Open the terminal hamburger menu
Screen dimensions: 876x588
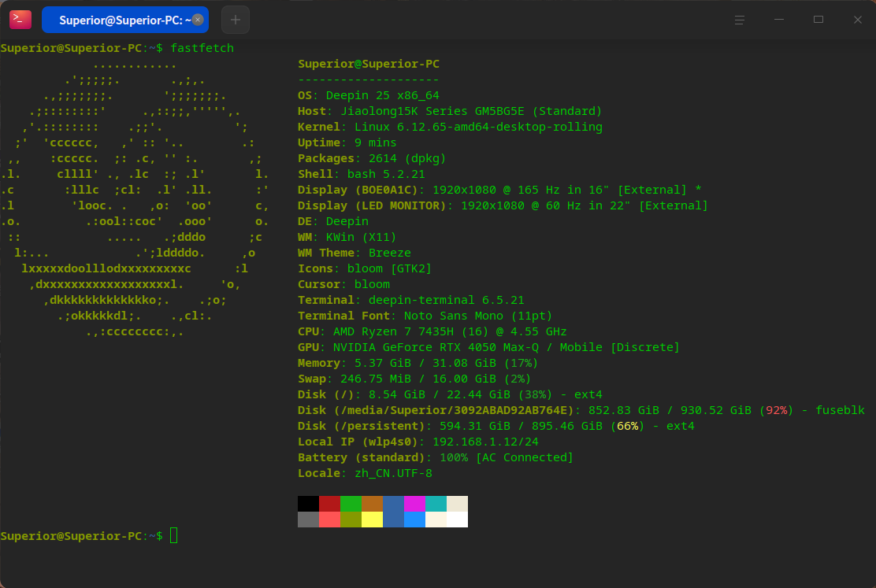tap(739, 20)
